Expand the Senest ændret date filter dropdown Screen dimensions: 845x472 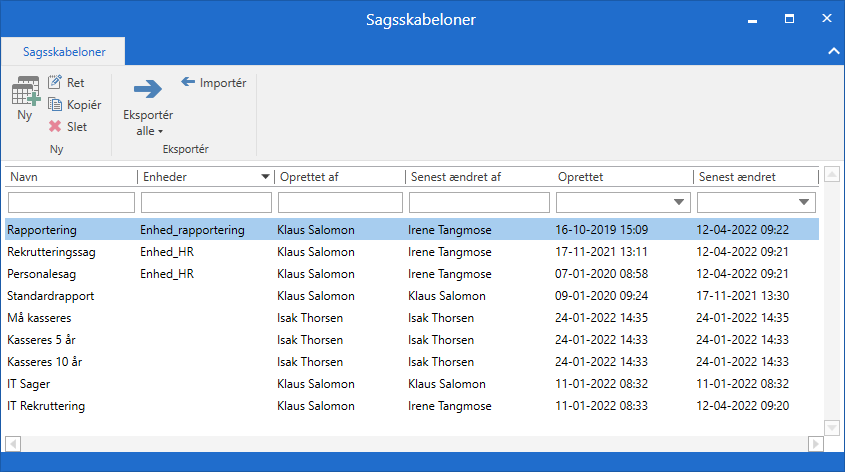pos(808,203)
